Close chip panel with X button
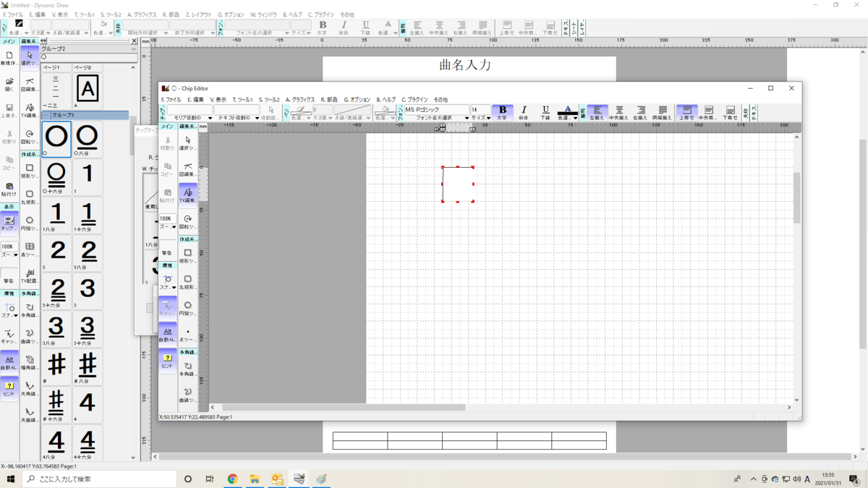This screenshot has width=868, height=488. tap(133, 40)
